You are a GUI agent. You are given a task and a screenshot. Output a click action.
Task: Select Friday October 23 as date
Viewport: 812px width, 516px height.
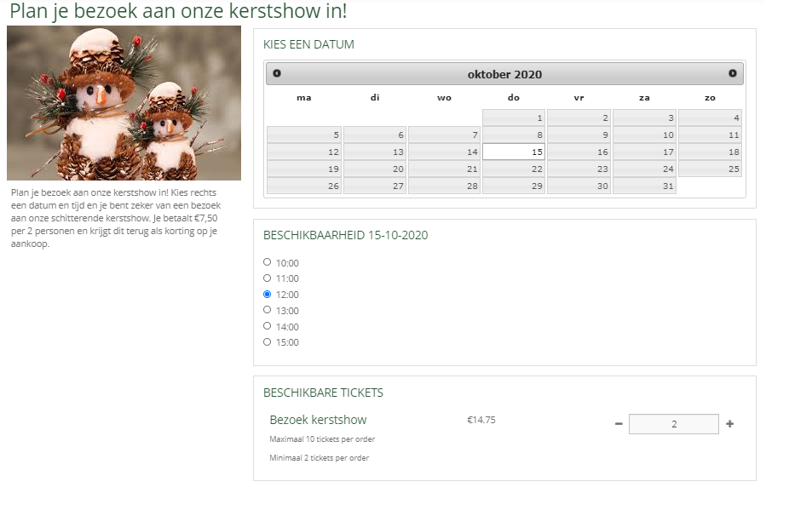click(x=579, y=169)
